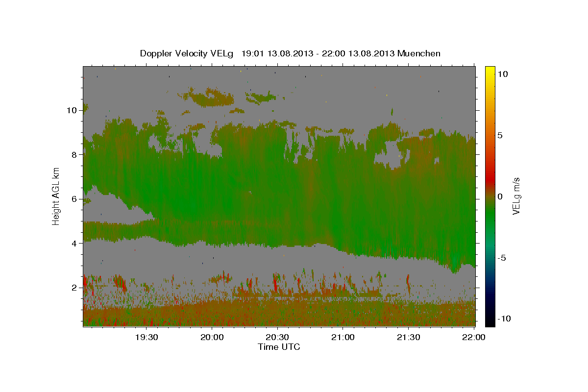Click the colorbar tick label -5
This screenshot has height=392, width=588.
[x=502, y=258]
